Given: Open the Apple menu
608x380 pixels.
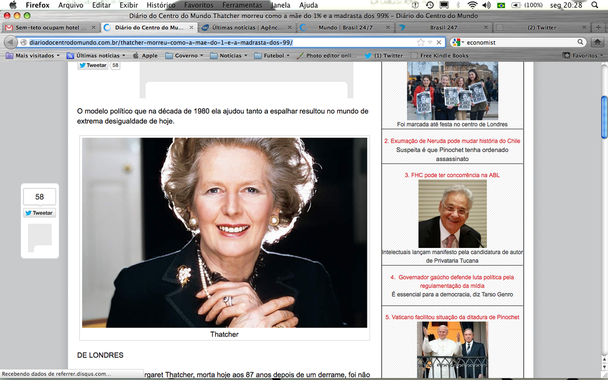Looking at the screenshot, I should pos(13,5).
